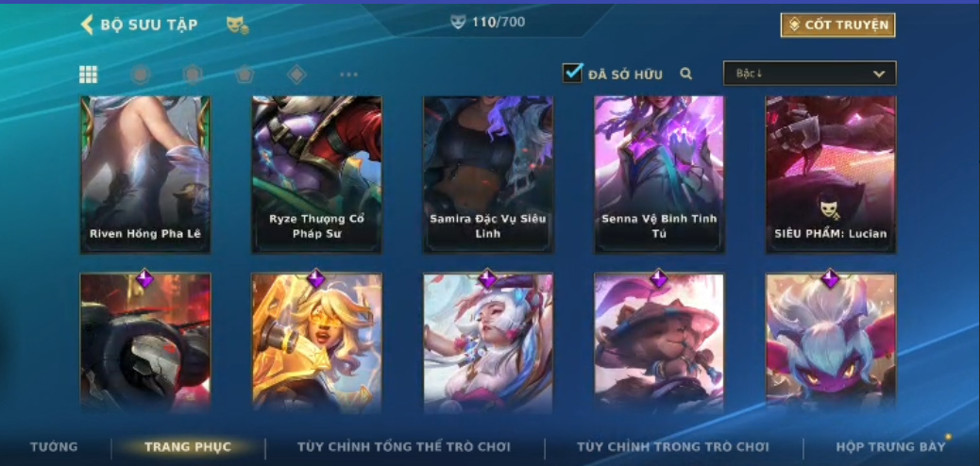Switch to the Tướng tab

pos(55,446)
